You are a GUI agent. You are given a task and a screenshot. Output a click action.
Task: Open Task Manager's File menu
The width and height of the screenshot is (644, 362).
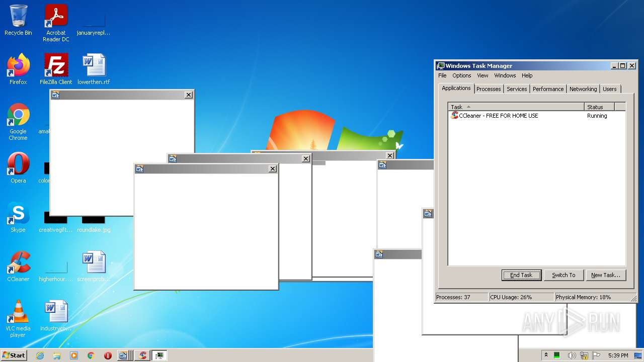[442, 75]
